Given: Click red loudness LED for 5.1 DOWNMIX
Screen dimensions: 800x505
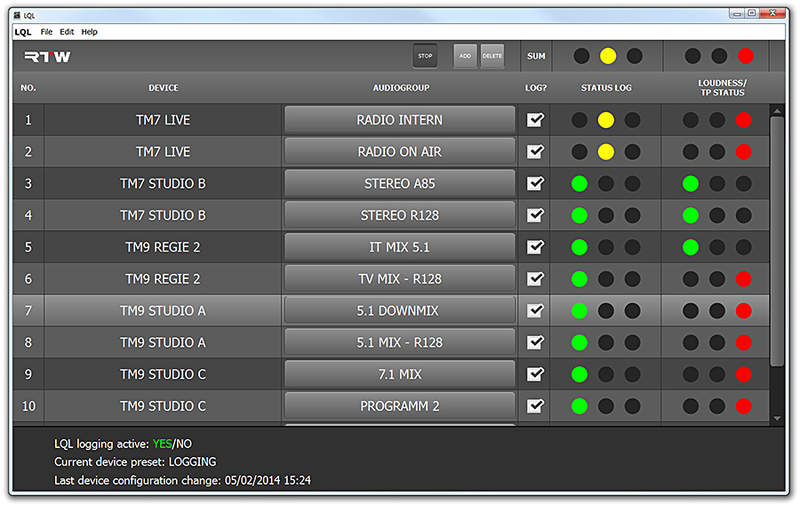Looking at the screenshot, I should 743,311.
